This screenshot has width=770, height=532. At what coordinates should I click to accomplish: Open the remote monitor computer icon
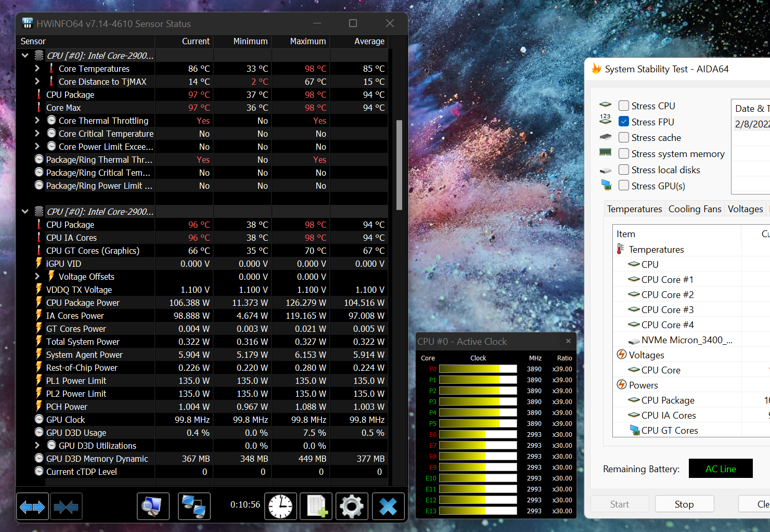click(x=153, y=507)
